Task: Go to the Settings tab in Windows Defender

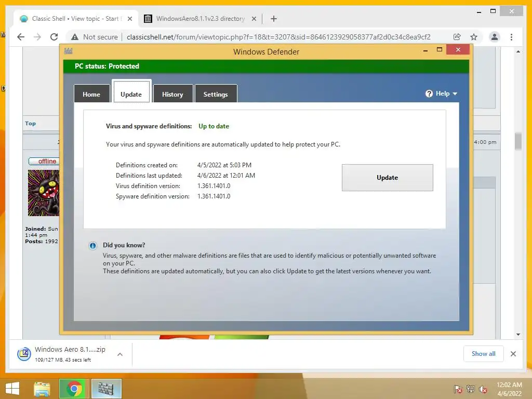Action: [x=216, y=94]
